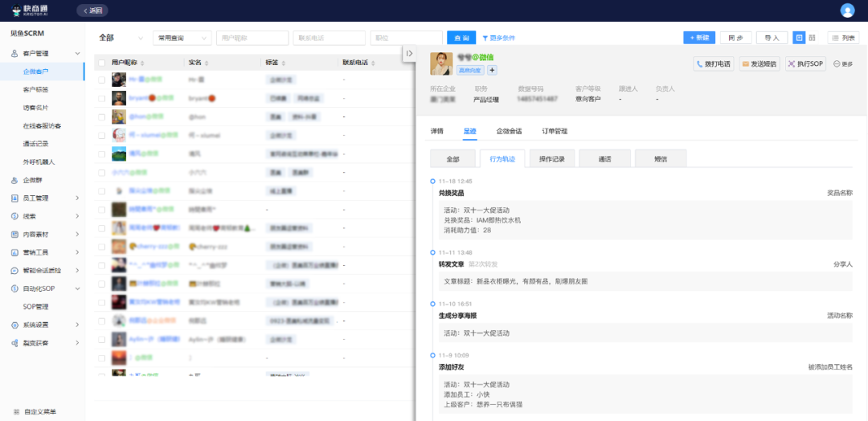Click the plus icon to add tag
868x421 pixels.
(x=492, y=70)
